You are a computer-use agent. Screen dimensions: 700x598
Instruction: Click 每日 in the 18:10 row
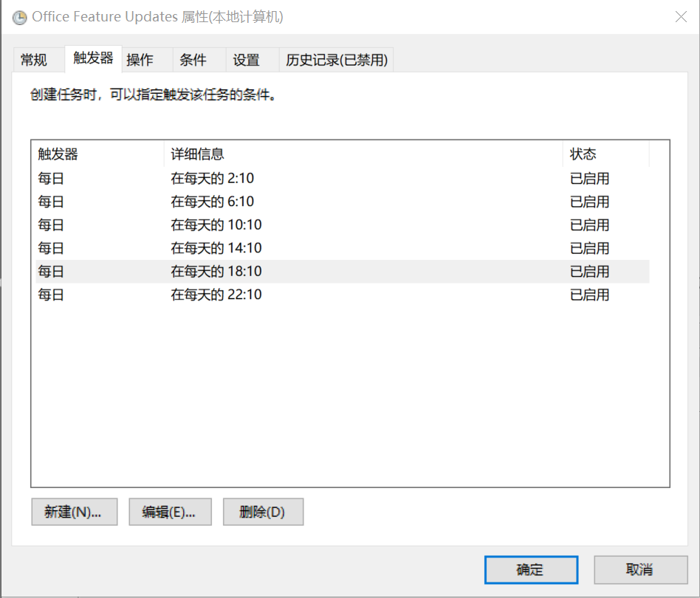tap(51, 272)
